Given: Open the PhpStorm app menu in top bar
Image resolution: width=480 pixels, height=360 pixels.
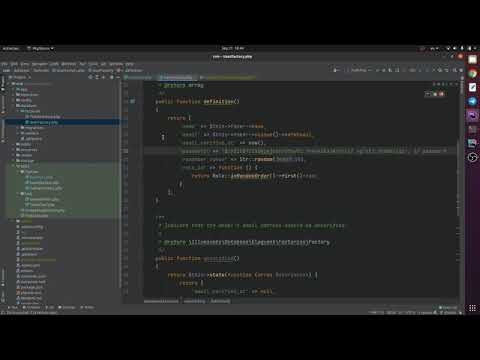Looking at the screenshot, I should tap(40, 49).
